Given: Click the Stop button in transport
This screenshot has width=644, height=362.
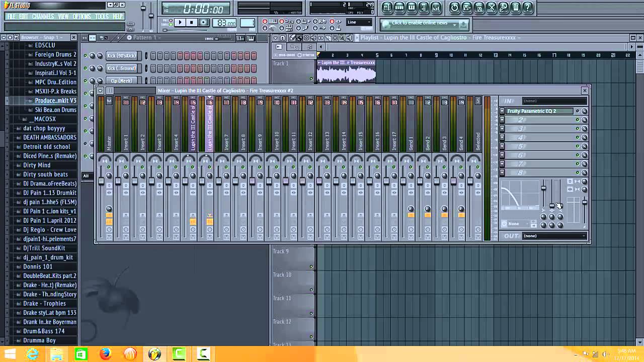Looking at the screenshot, I should tap(191, 23).
